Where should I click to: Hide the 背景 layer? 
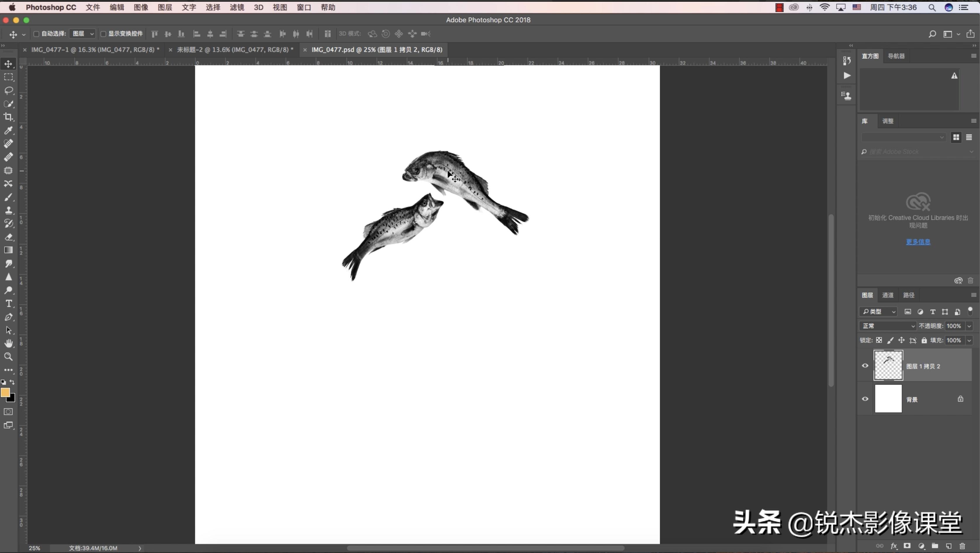click(865, 399)
